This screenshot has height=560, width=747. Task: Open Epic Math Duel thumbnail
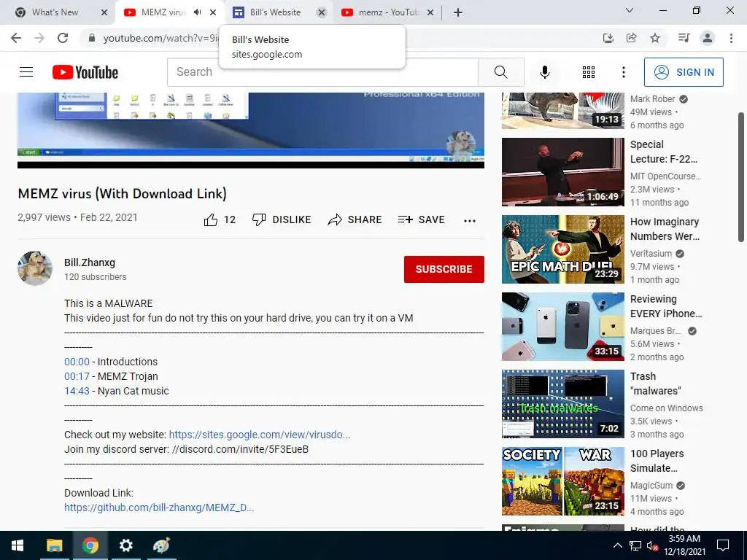[x=562, y=249]
